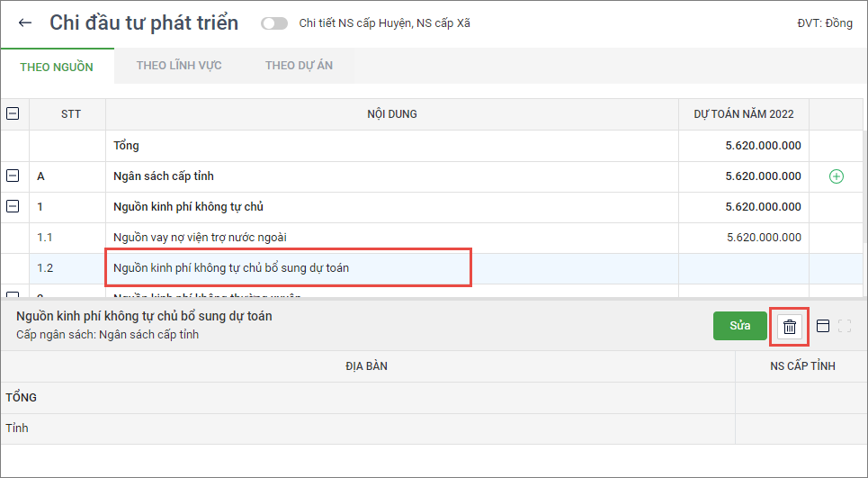
Task: Click the Tỉnh row in địa bàn table
Action: pyautogui.click(x=17, y=428)
